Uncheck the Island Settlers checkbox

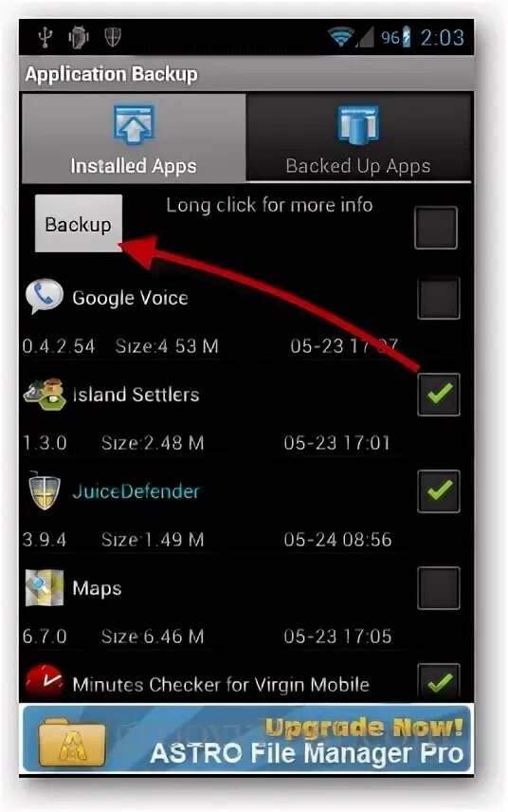pyautogui.click(x=438, y=395)
